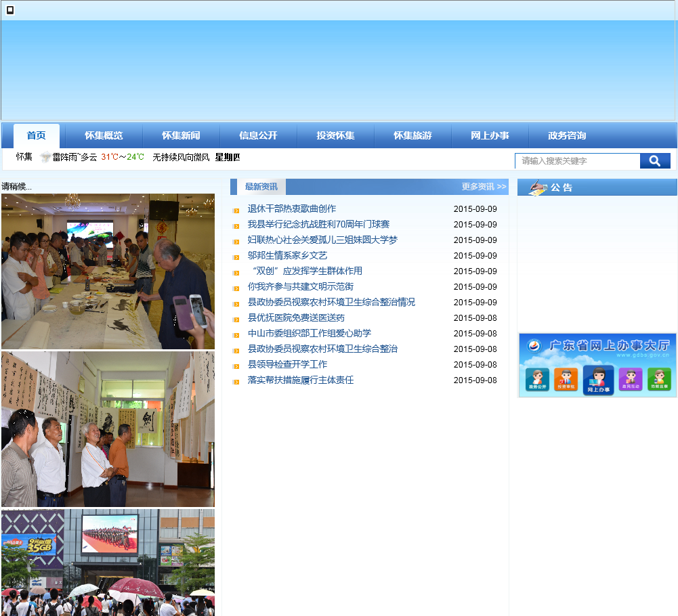Click the calligraphy exhibition visitors photo
Viewport: 678px width, 616px height.
tap(108, 429)
